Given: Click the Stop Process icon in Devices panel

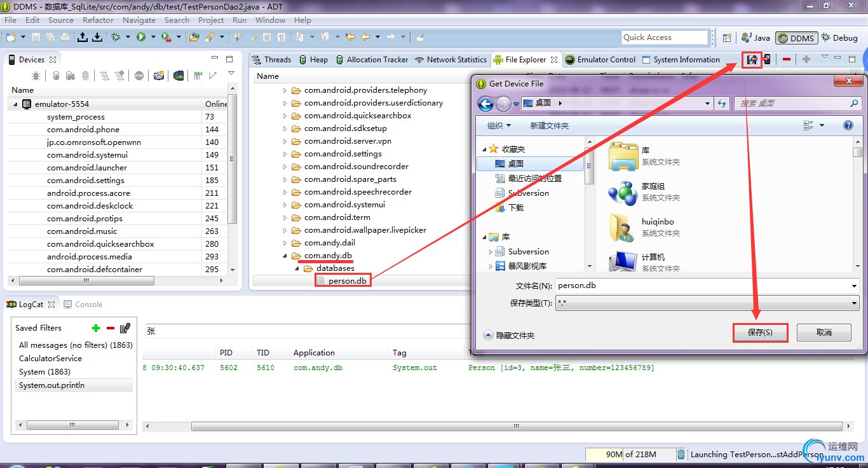Looking at the screenshot, I should (x=139, y=76).
